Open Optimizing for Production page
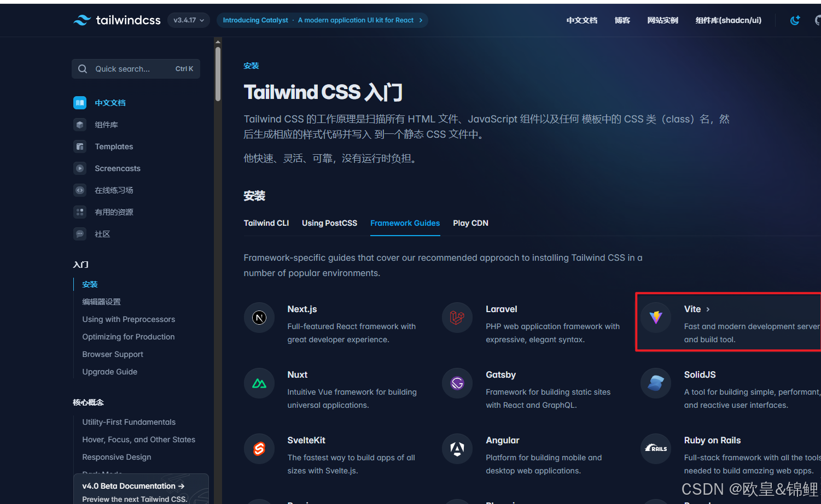 [x=129, y=337]
